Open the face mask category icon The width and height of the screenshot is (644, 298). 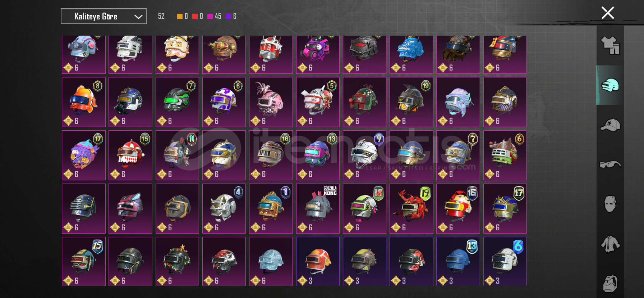tap(610, 204)
